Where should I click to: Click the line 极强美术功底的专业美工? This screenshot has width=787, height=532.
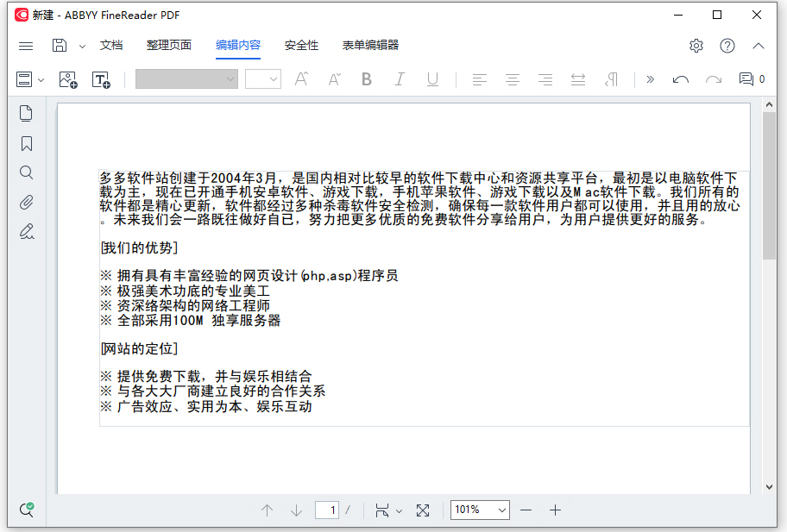pyautogui.click(x=186, y=291)
